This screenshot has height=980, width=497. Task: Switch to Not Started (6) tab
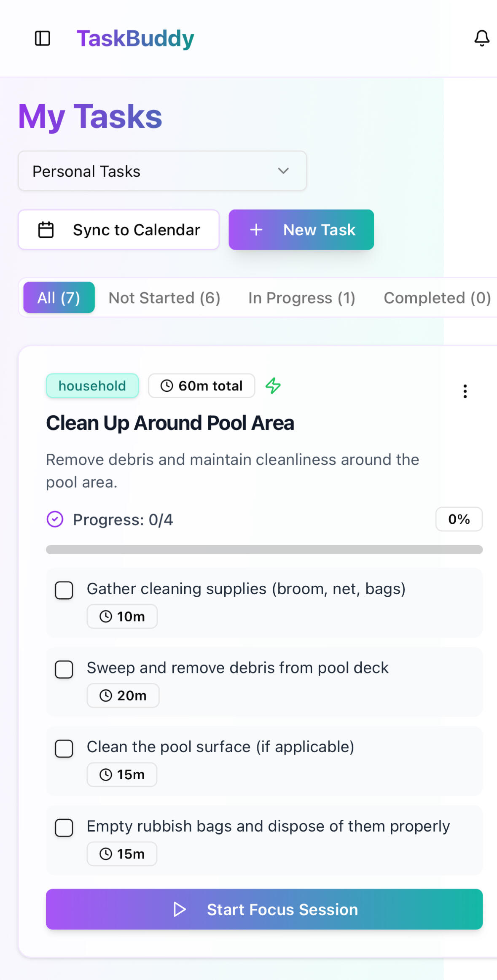(x=164, y=298)
